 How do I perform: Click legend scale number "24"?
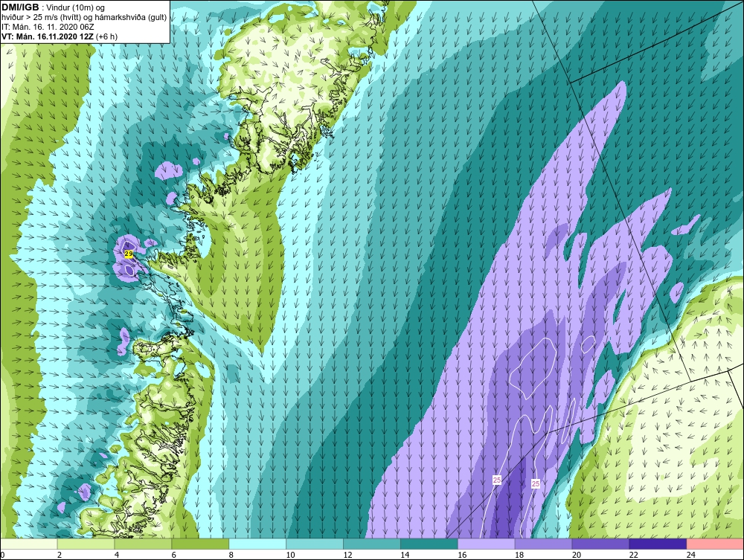click(691, 556)
